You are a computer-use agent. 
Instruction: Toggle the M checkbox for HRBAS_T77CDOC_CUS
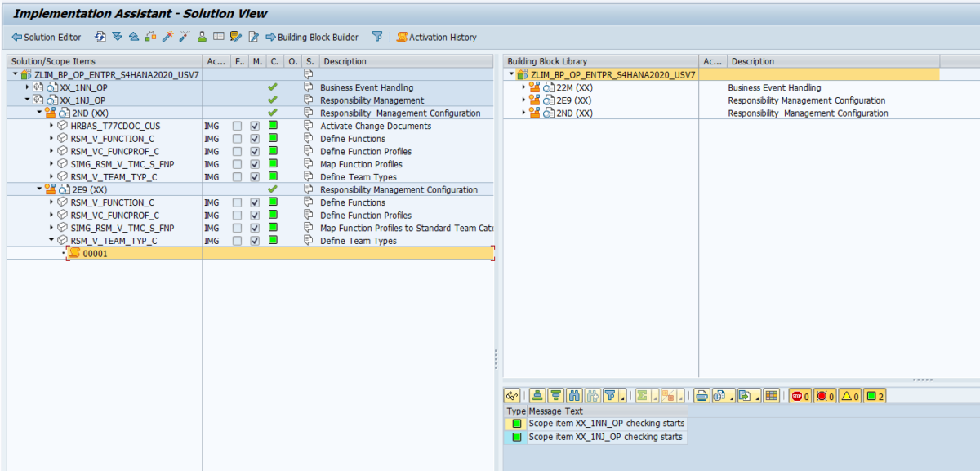pos(254,126)
